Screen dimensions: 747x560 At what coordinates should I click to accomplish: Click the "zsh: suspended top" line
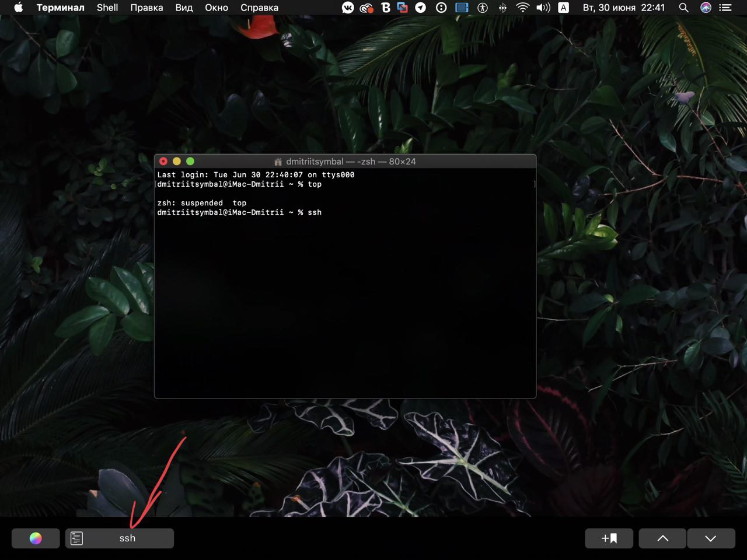tap(202, 203)
